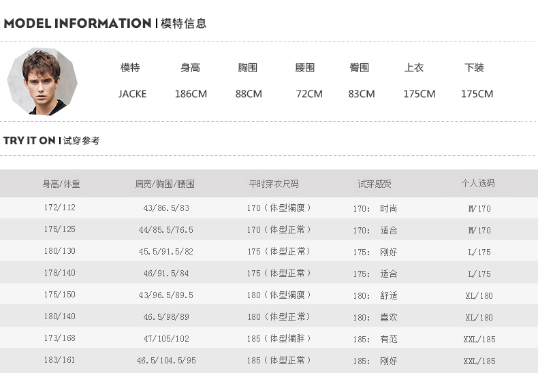Click the 170: 时尚 fit feeling cell
Screen dimensions: 538x392
click(375, 209)
